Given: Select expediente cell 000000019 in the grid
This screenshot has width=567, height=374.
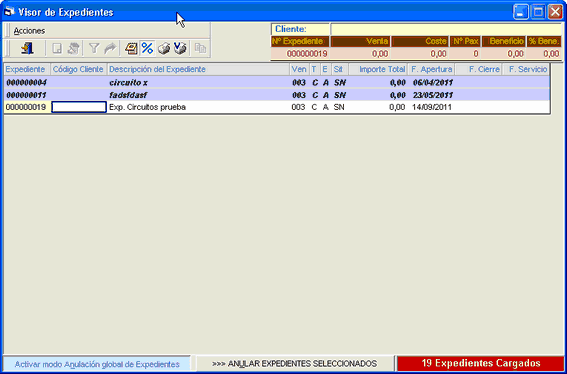Looking at the screenshot, I should point(26,107).
